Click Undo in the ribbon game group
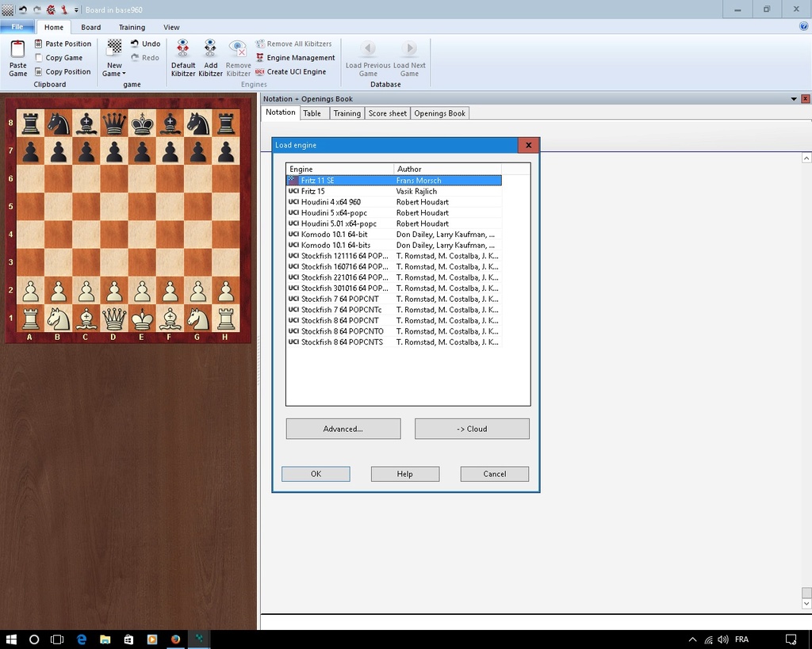Screen dimensions: 812x649 tap(145, 44)
